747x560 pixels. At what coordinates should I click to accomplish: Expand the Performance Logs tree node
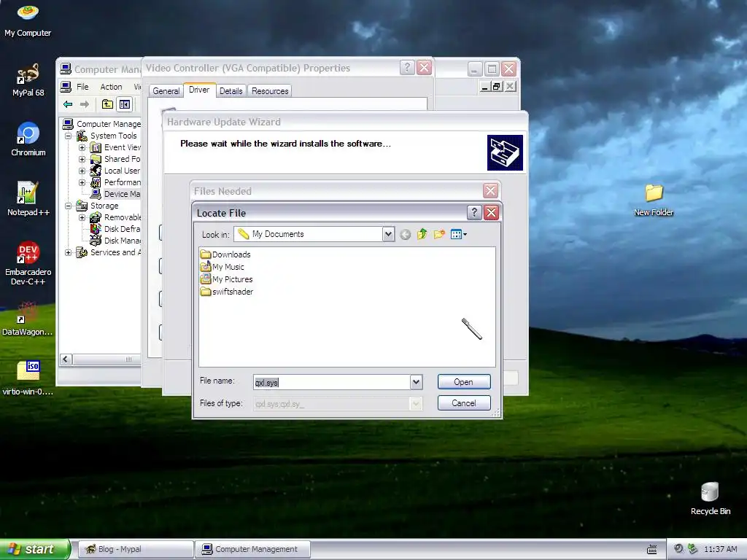(82, 182)
